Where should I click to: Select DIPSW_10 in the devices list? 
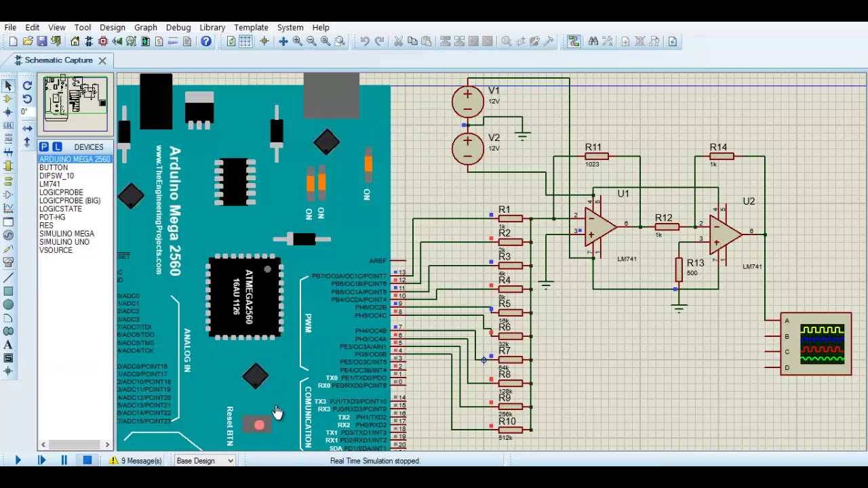pyautogui.click(x=56, y=176)
